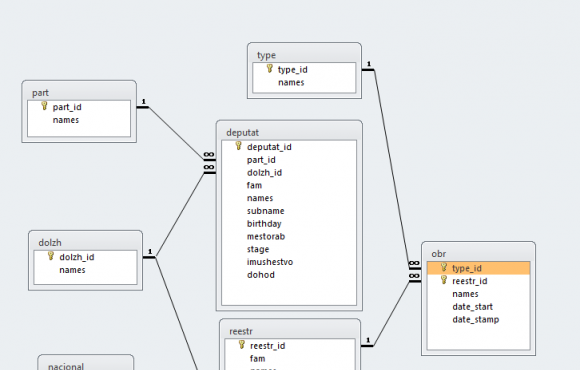The height and width of the screenshot is (370, 580).
Task: Click the mestorab field in deputat
Action: [x=266, y=236]
